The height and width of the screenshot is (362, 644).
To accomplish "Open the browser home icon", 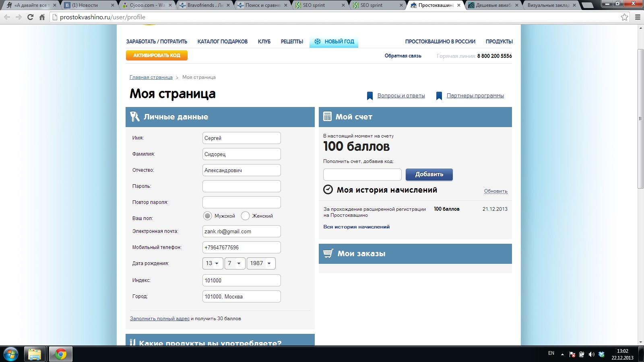I will 42,17.
